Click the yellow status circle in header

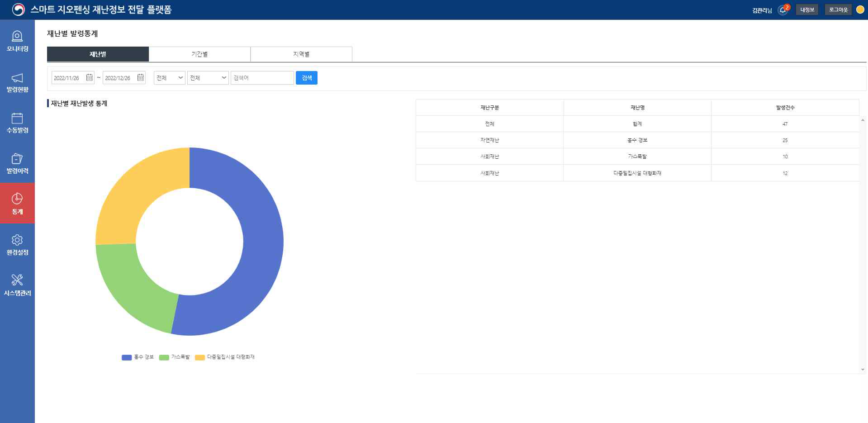[x=860, y=10]
